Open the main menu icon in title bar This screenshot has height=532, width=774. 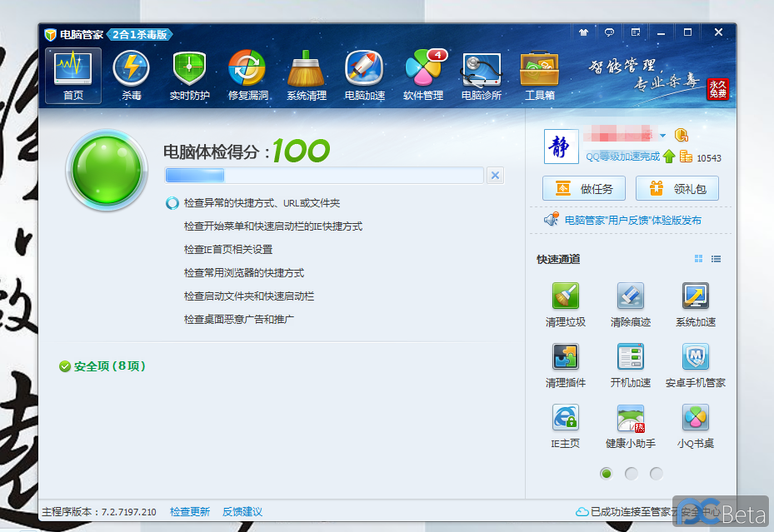click(636, 32)
